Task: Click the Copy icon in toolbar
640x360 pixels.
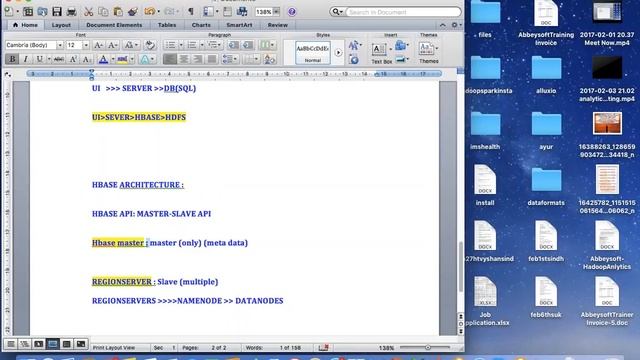Action: pos(103,11)
